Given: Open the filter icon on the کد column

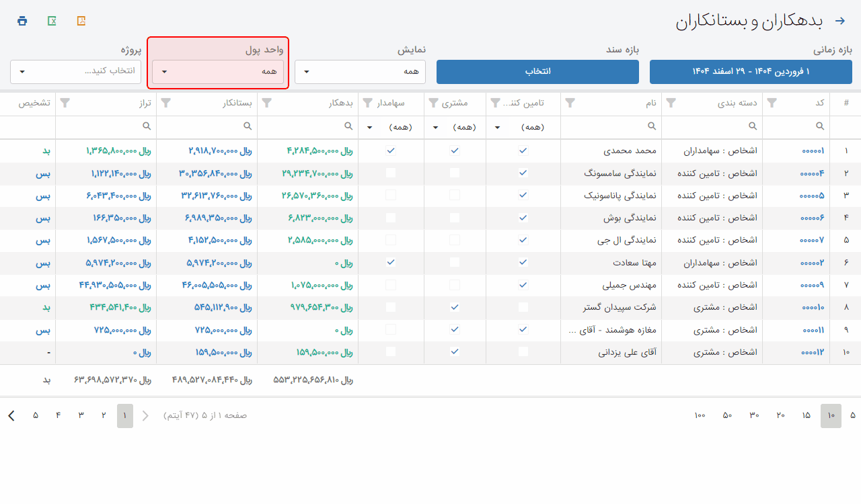Looking at the screenshot, I should click(772, 103).
